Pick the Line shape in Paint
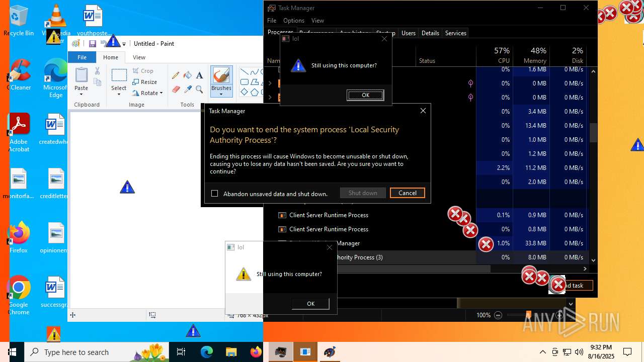 [x=244, y=72]
